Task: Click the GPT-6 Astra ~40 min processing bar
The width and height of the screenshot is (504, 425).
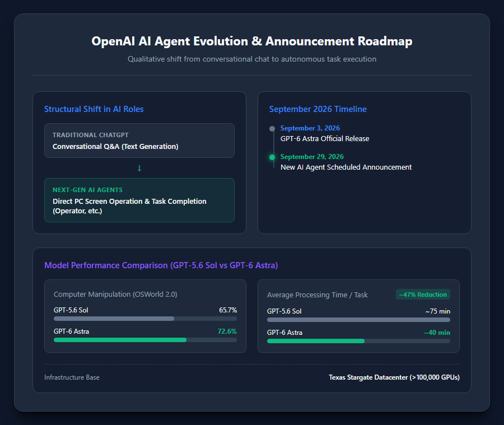Action: click(359, 341)
